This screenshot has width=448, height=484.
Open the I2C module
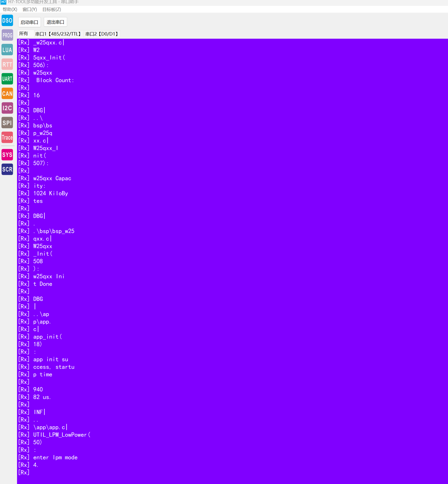point(7,108)
